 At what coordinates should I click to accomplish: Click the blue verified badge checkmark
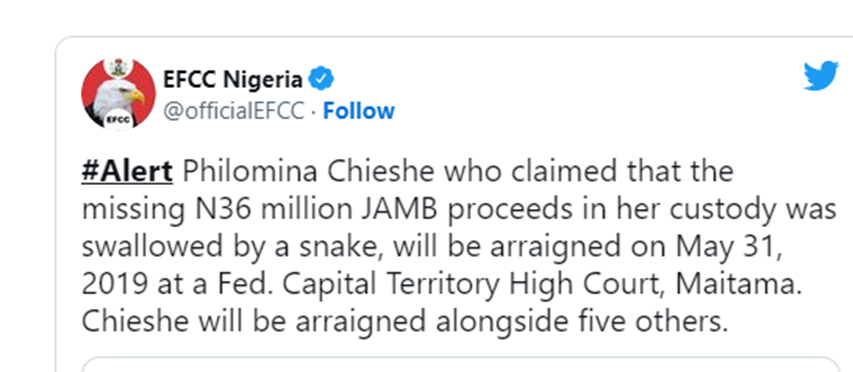tap(321, 80)
